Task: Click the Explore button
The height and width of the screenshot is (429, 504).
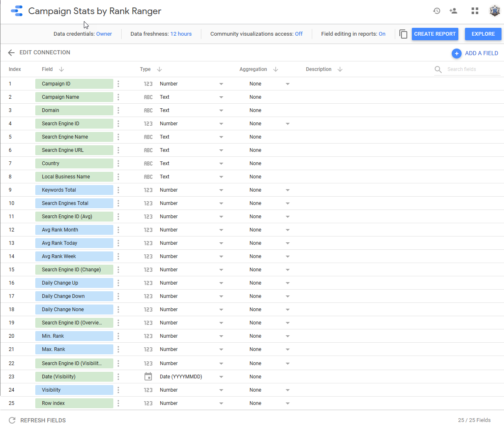Action: tap(483, 34)
